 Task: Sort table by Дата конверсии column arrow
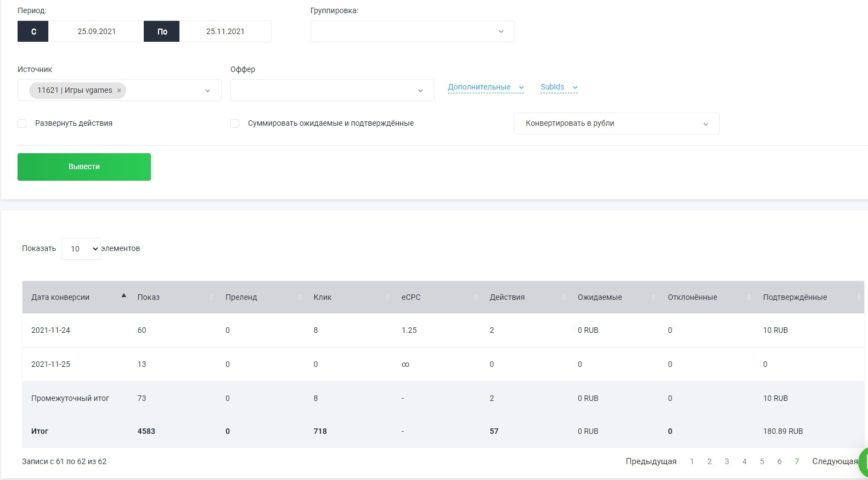[124, 296]
